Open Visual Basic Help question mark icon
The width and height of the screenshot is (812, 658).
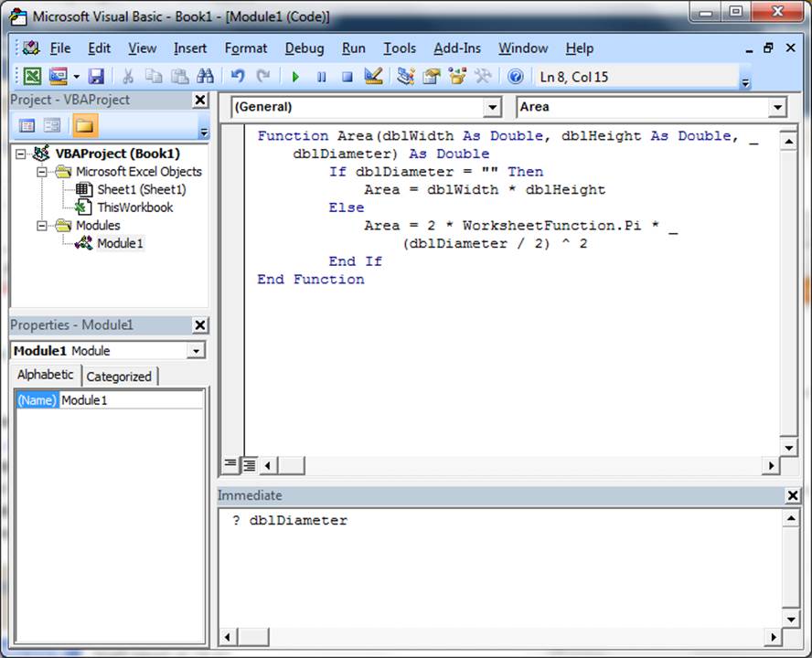point(515,77)
